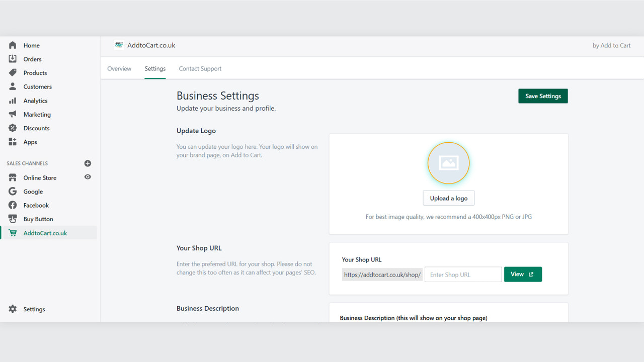
Task: Open the Discounts section
Action: (x=36, y=128)
